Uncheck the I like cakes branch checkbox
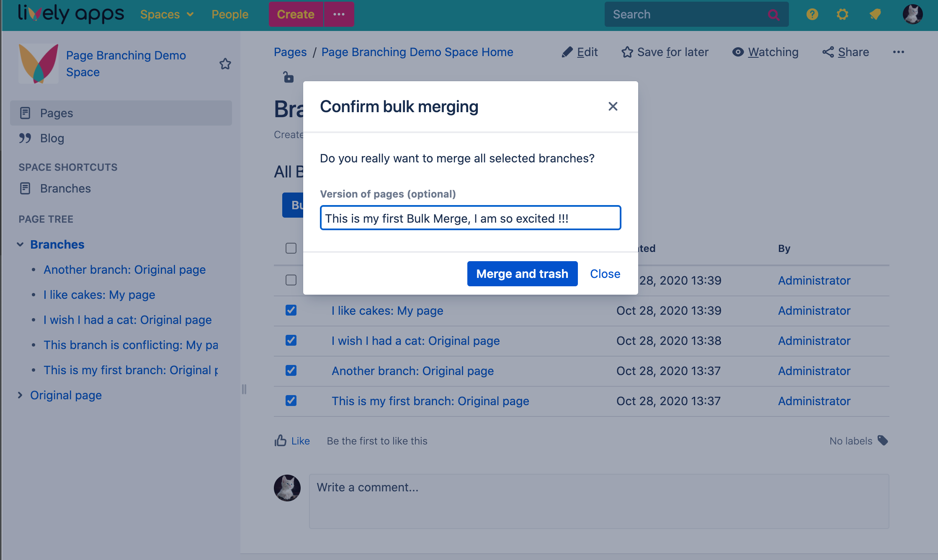The height and width of the screenshot is (560, 938). click(291, 310)
